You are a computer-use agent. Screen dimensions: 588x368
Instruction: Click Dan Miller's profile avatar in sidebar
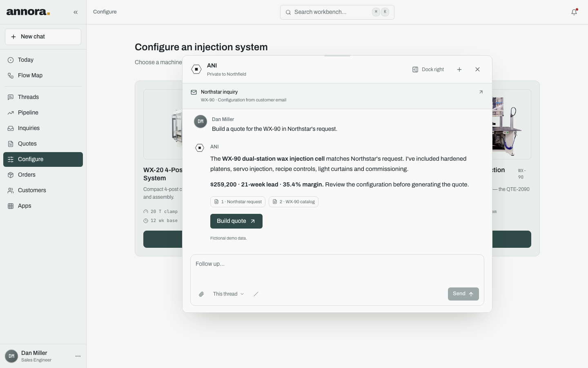[11, 356]
